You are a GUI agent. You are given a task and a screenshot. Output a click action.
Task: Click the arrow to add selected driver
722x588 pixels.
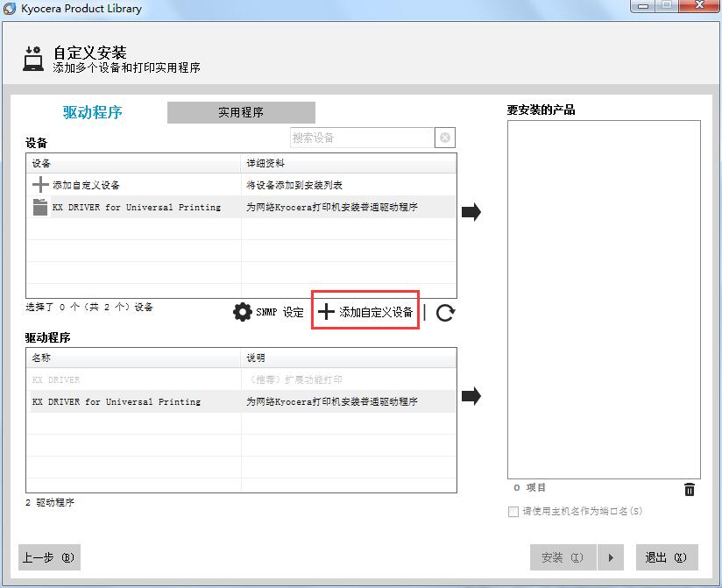pyautogui.click(x=471, y=396)
